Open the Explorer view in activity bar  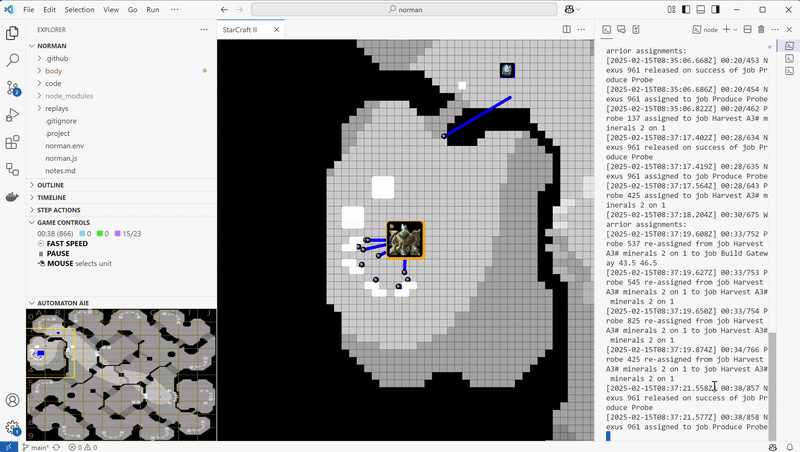[x=12, y=33]
